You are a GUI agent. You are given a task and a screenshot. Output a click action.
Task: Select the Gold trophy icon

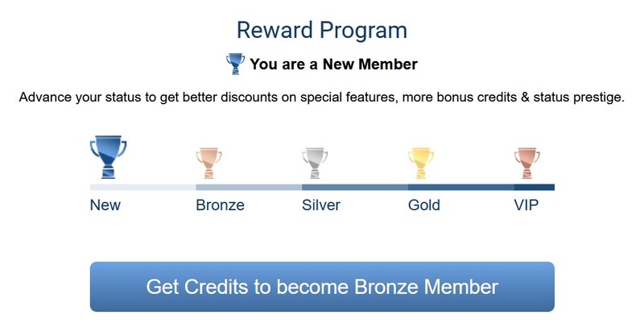click(x=420, y=163)
